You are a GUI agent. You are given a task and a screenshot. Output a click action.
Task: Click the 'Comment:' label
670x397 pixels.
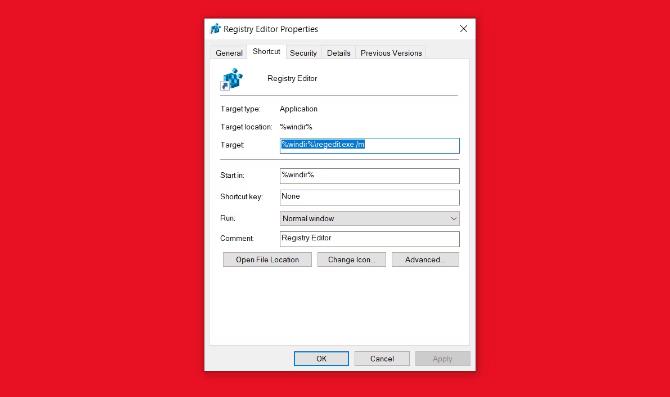[237, 238]
